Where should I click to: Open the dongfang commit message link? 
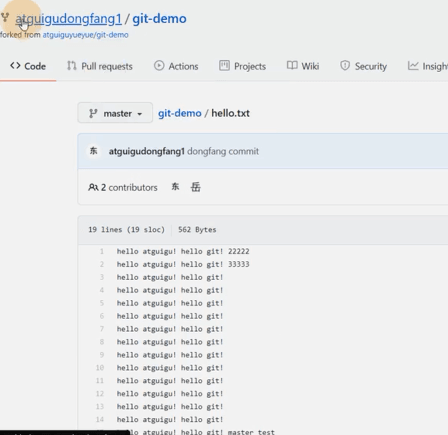pos(223,151)
